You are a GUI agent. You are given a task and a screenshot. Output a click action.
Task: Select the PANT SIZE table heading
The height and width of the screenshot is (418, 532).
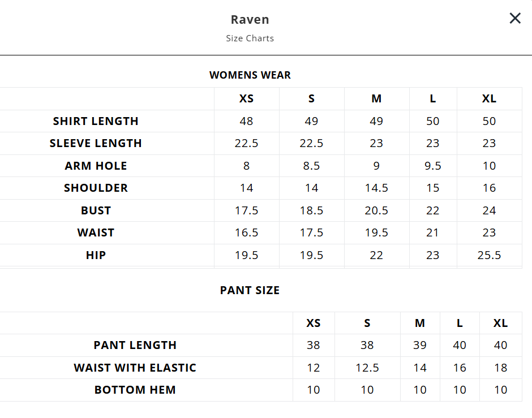point(250,290)
